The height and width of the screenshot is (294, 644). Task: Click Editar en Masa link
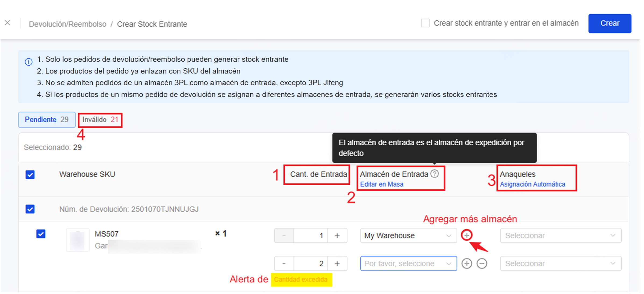coord(381,184)
